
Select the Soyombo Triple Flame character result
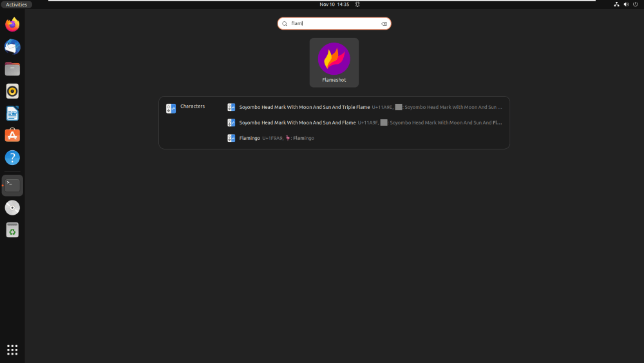365,107
